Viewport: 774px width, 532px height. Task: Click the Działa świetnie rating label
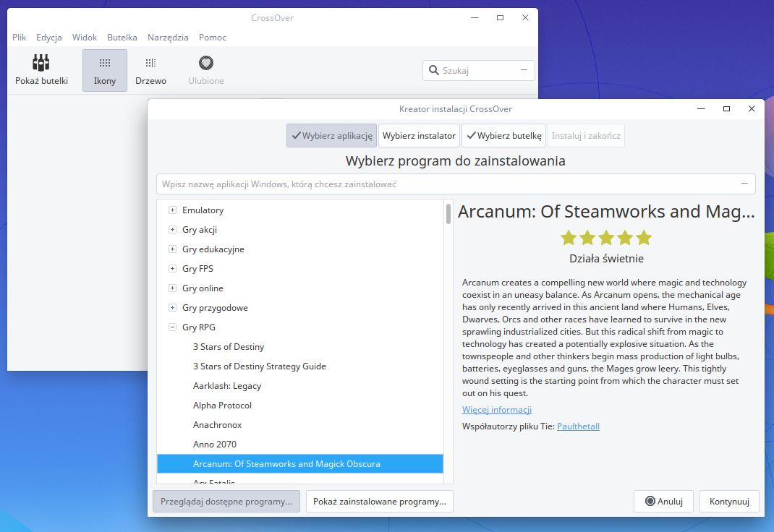(x=606, y=258)
